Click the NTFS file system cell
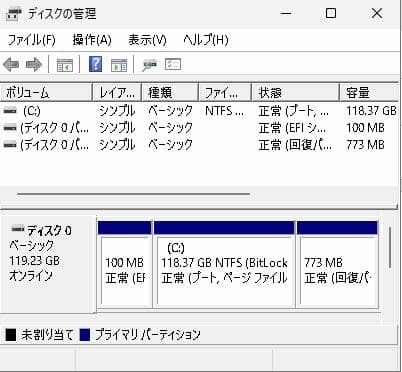 (x=224, y=111)
